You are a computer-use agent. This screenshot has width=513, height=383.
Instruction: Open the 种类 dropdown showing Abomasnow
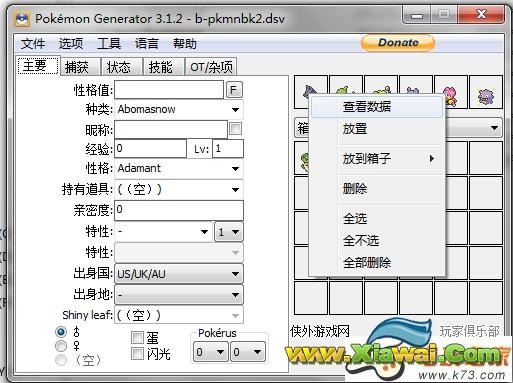pyautogui.click(x=179, y=109)
